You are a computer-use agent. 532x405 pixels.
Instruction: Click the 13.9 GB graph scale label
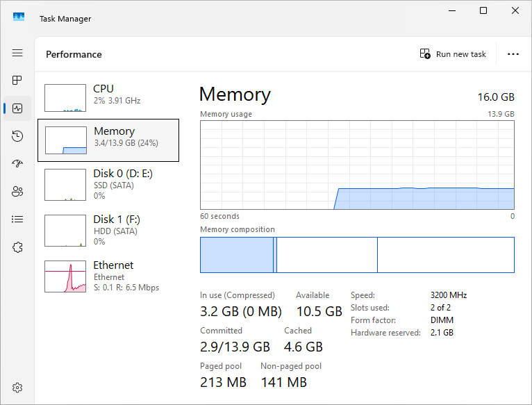[x=501, y=114]
